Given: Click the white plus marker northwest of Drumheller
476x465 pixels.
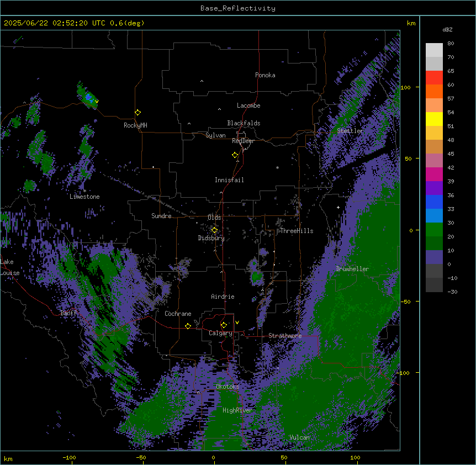Looking at the screenshot, I should click(338, 207).
